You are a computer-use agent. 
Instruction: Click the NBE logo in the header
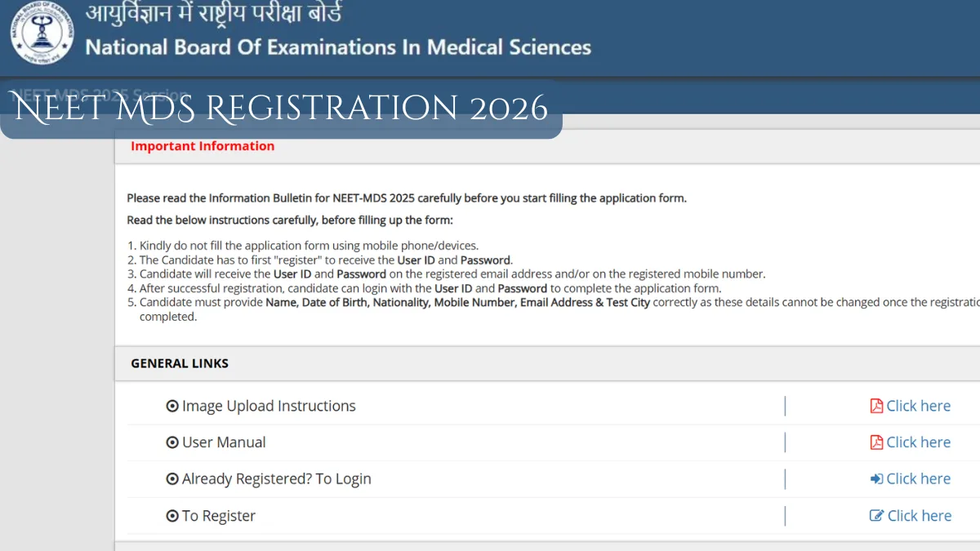point(41,34)
